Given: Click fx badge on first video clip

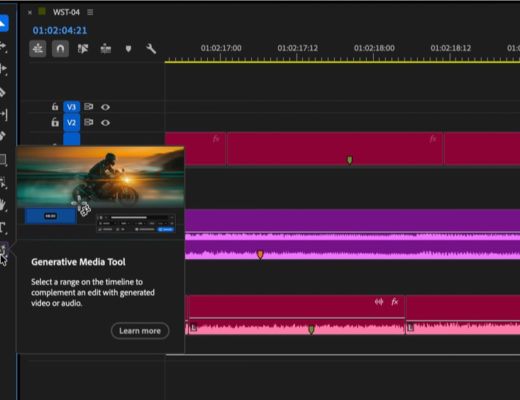Looking at the screenshot, I should coord(216,138).
